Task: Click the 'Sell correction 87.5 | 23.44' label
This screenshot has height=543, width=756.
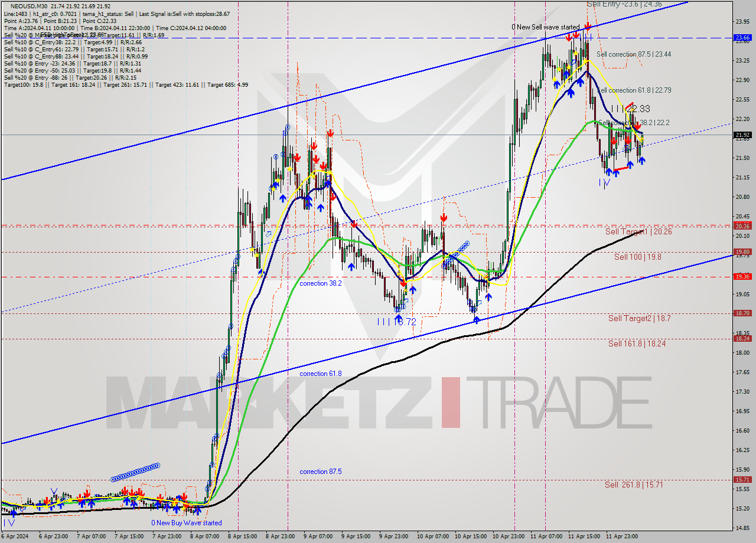Action: tap(634, 54)
